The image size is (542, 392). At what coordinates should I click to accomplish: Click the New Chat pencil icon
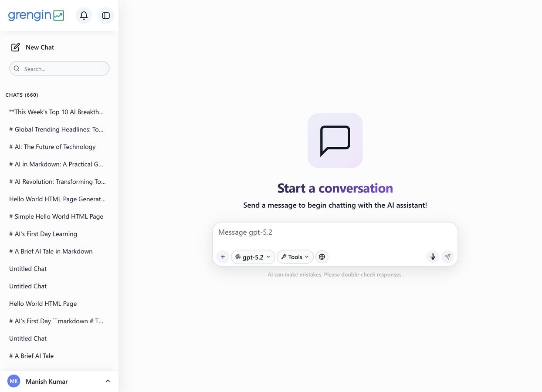pos(15,47)
